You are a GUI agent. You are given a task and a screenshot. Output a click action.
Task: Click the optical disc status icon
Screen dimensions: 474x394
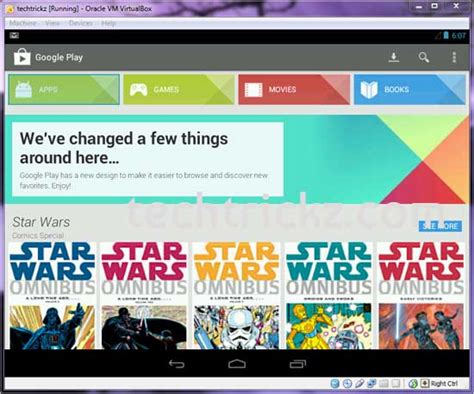pyautogui.click(x=347, y=384)
